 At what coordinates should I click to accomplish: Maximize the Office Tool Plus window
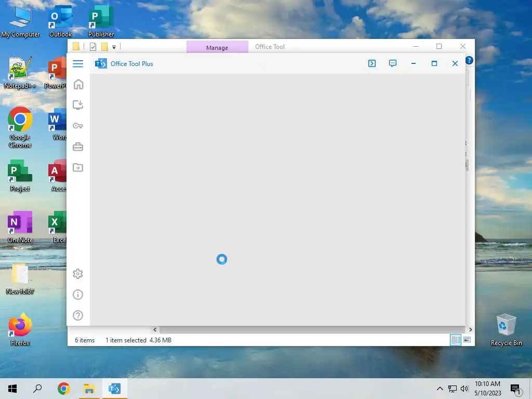[434, 63]
